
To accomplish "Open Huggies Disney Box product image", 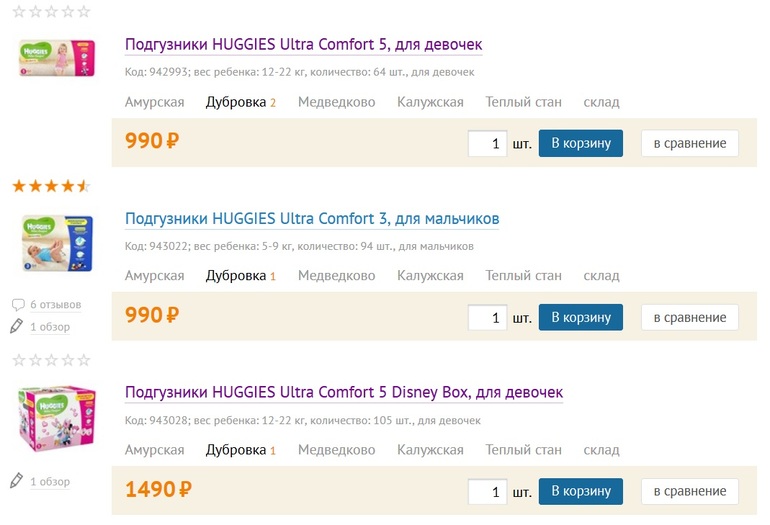I will 57,419.
